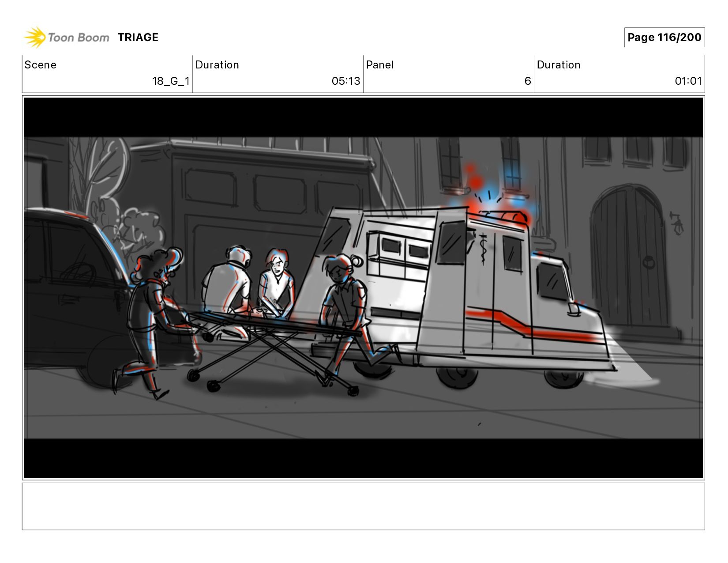Click the Panel label
The image size is (728, 563).
[x=379, y=65]
